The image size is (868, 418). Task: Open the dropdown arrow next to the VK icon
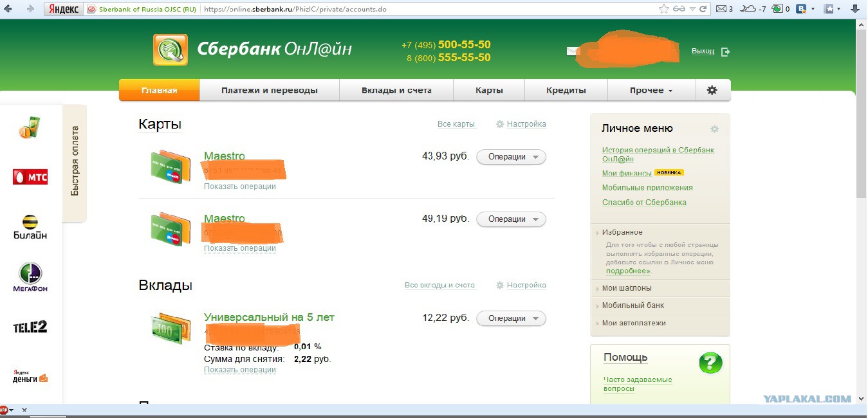point(813,9)
